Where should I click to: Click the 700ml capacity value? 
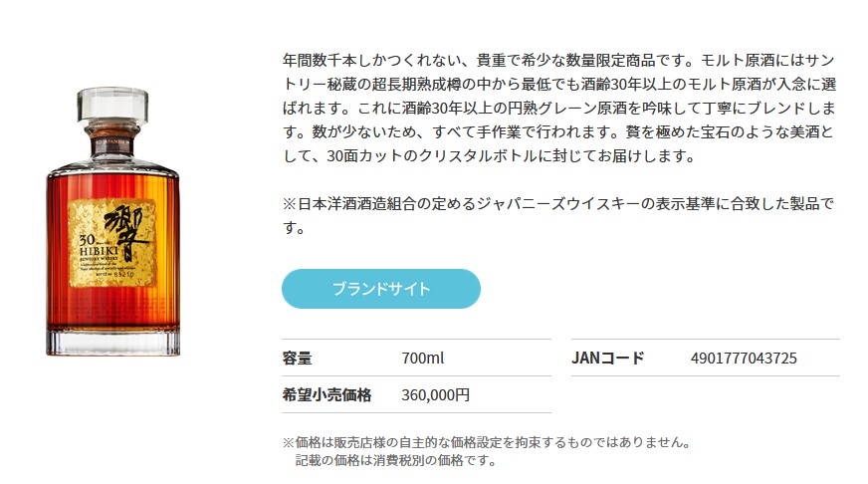pyautogui.click(x=423, y=359)
